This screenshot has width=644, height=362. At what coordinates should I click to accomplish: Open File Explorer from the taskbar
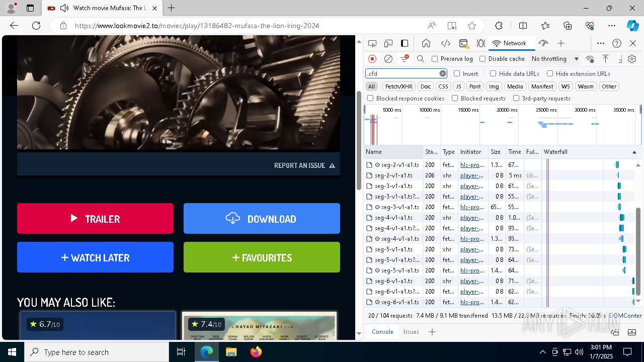click(231, 352)
